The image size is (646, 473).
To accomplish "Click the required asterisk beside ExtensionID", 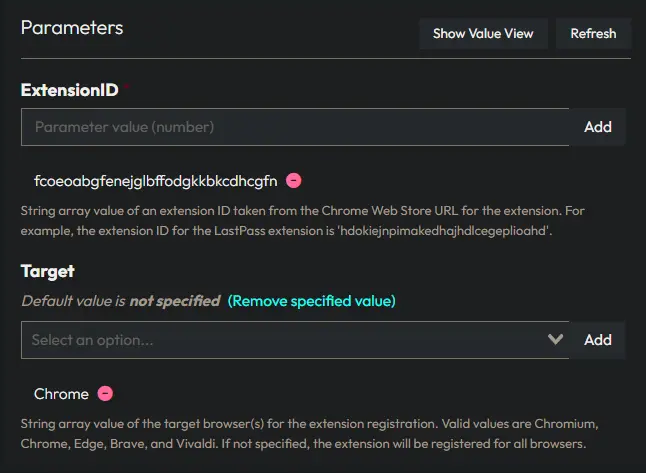I will tap(127, 86).
